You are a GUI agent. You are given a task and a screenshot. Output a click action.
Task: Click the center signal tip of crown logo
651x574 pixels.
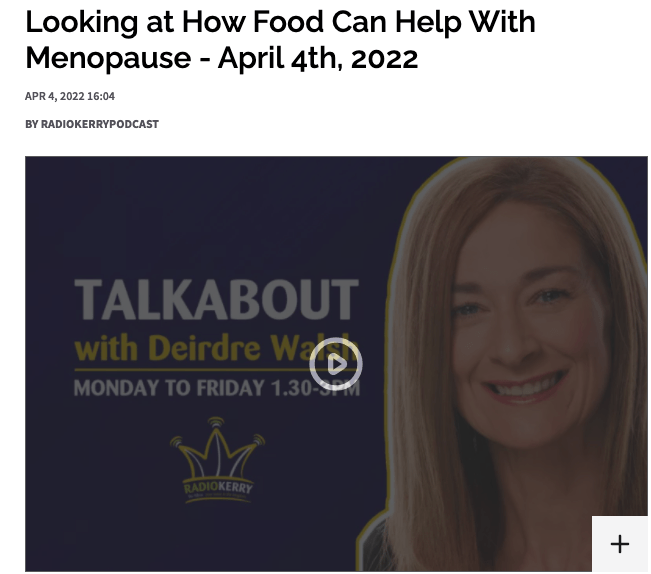[216, 423]
